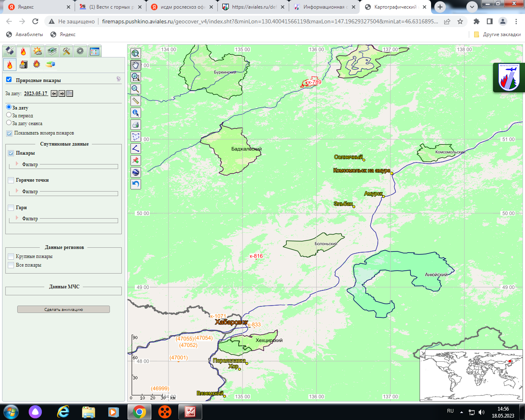Image resolution: width=525 pixels, height=420 pixels.
Task: Select the zoom-in rectangle map tool
Action: pos(136,77)
